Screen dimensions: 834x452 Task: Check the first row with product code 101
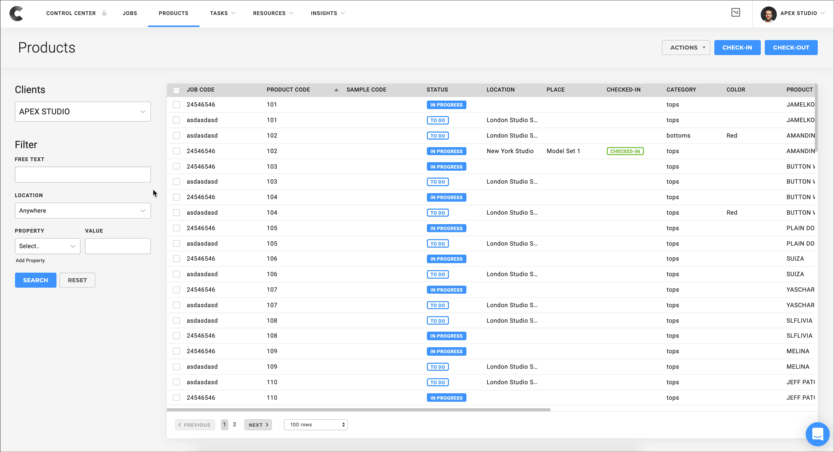(x=177, y=105)
